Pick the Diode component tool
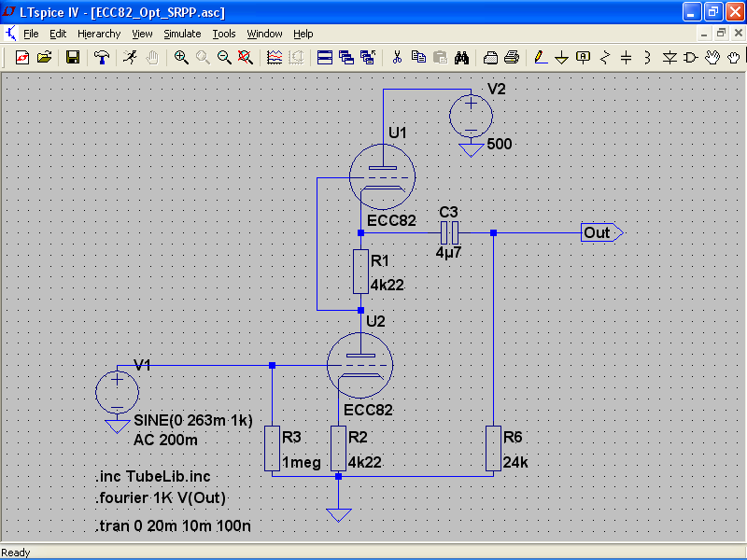Screen dimensions: 747x560 (x=669, y=58)
